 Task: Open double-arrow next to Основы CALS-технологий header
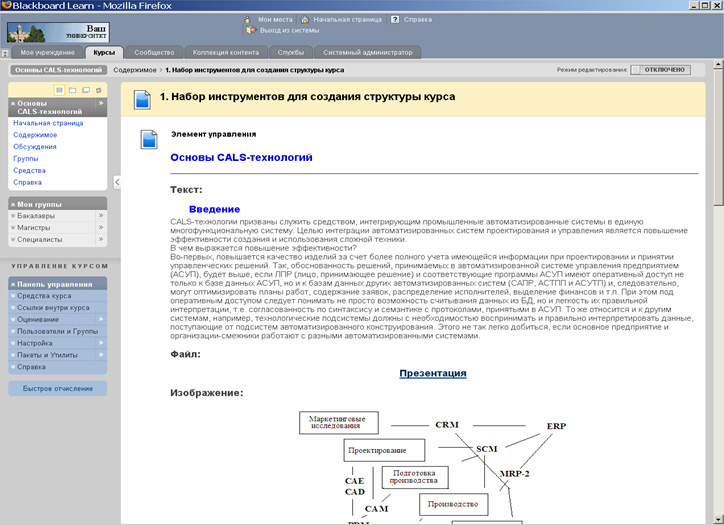(101, 103)
